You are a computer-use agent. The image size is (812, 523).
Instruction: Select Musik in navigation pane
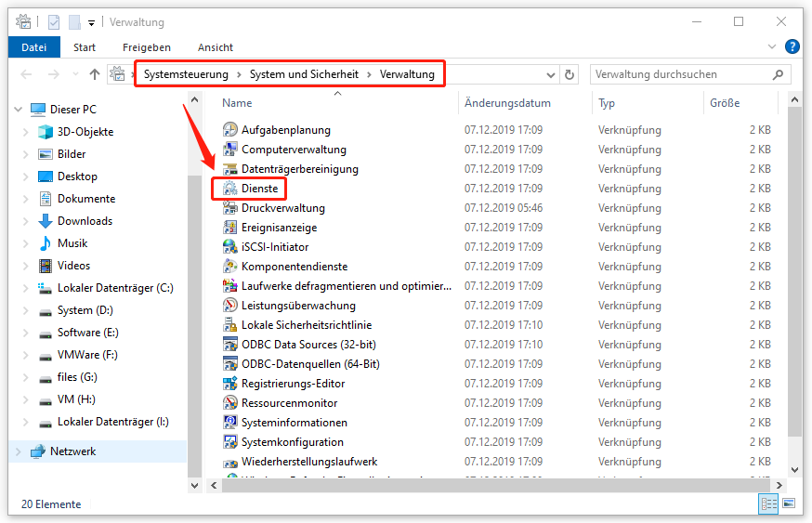72,243
